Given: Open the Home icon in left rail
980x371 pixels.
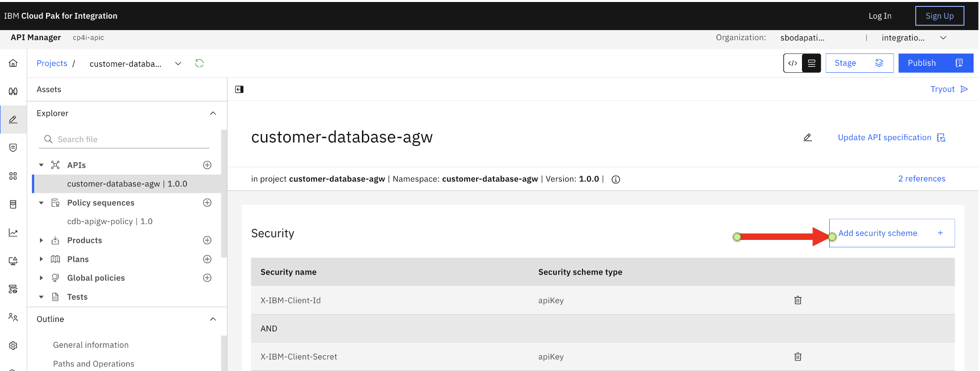Looking at the screenshot, I should pyautogui.click(x=13, y=63).
